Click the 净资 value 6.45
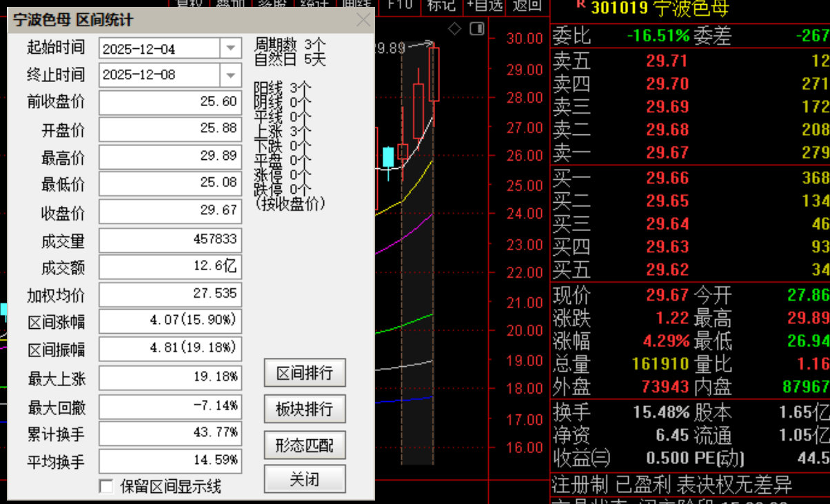Image resolution: width=830 pixels, height=504 pixels. coord(672,436)
